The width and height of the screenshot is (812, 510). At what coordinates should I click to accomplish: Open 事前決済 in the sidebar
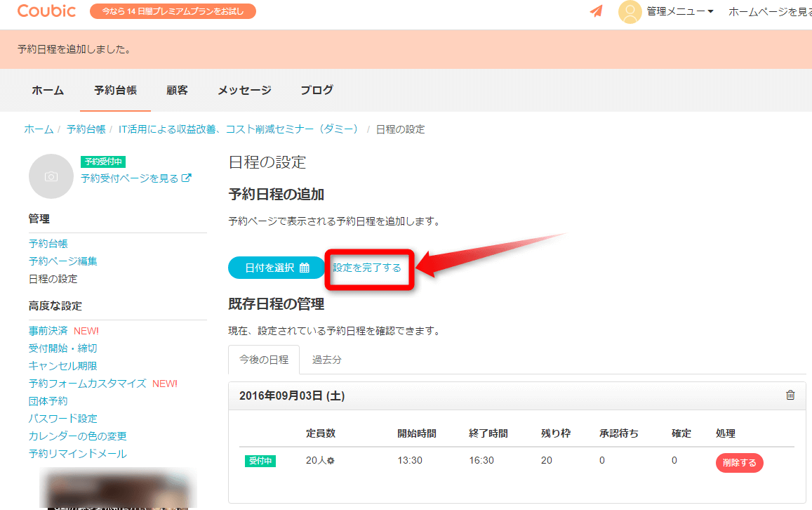[48, 331]
